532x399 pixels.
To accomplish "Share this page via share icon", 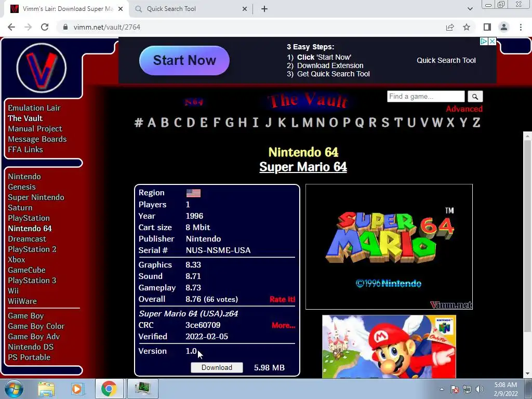I will click(450, 27).
